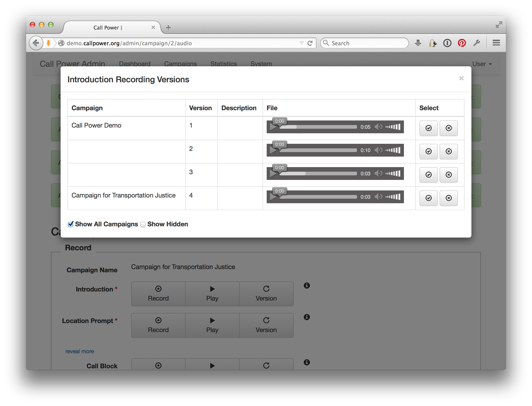Open the Campaigns nav item
The image size is (532, 406).
click(180, 64)
